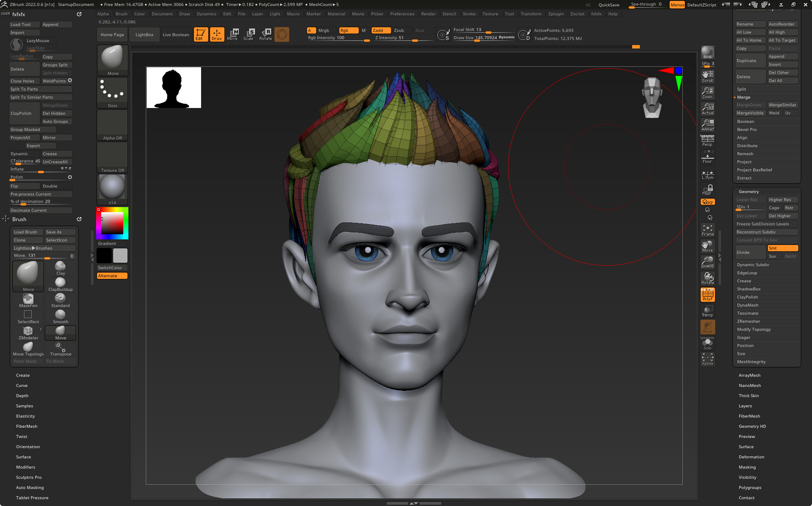Viewport: 812px width, 506px height.
Task: Expand the Boolean subtool section
Action: click(745, 122)
